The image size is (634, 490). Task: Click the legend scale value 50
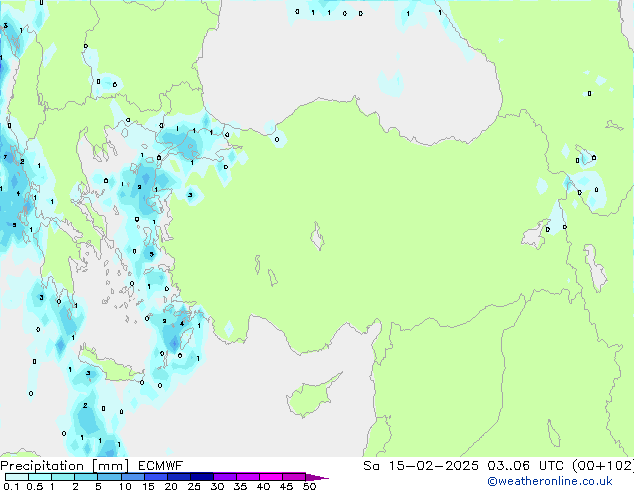click(309, 486)
